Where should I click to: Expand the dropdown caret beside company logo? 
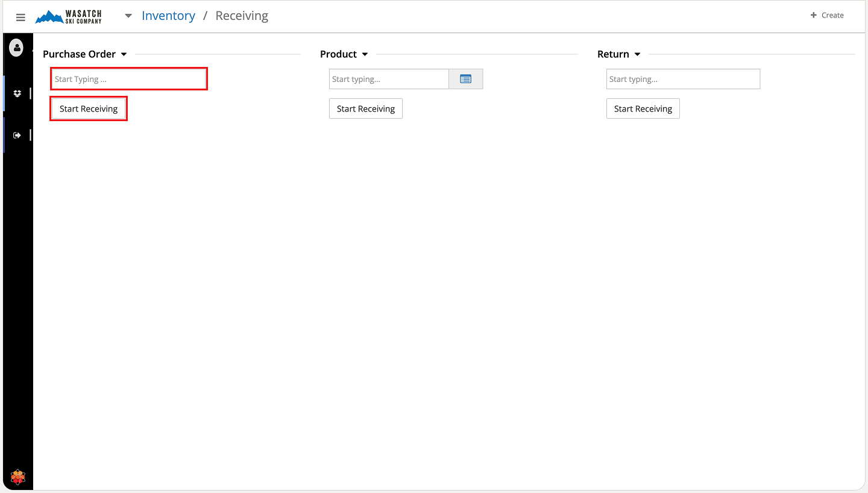[x=128, y=16]
